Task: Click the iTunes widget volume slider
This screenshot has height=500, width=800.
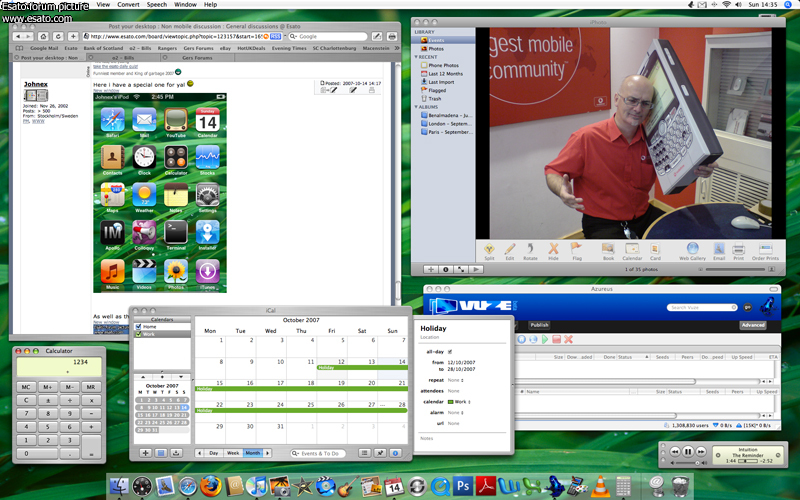Action: [687, 463]
